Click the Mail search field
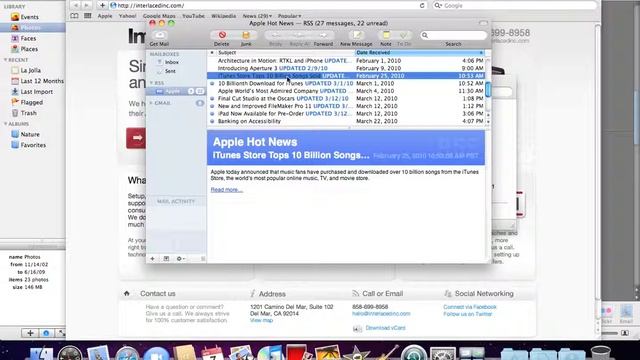The width and height of the screenshot is (640, 360). click(453, 36)
